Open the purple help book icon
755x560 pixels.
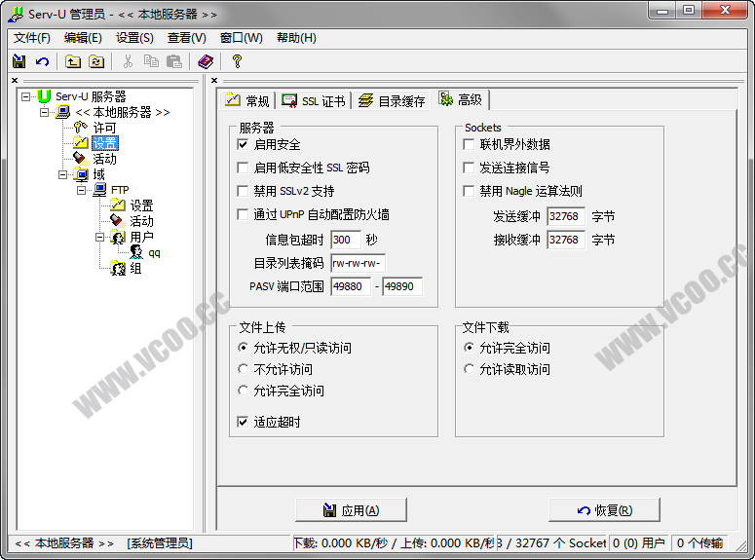click(205, 61)
